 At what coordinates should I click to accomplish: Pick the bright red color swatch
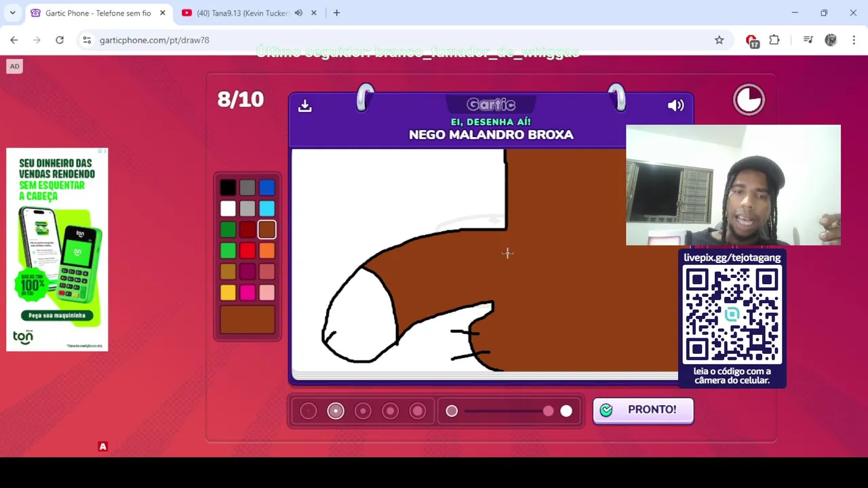point(248,251)
